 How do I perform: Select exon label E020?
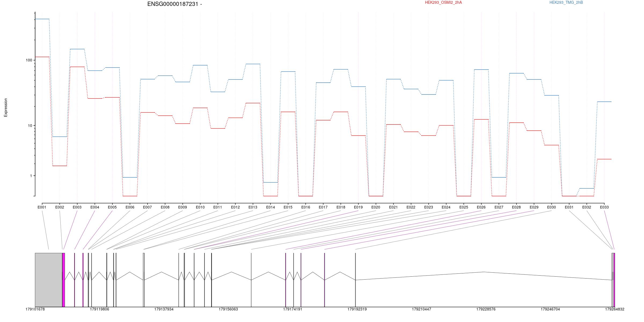376,207
